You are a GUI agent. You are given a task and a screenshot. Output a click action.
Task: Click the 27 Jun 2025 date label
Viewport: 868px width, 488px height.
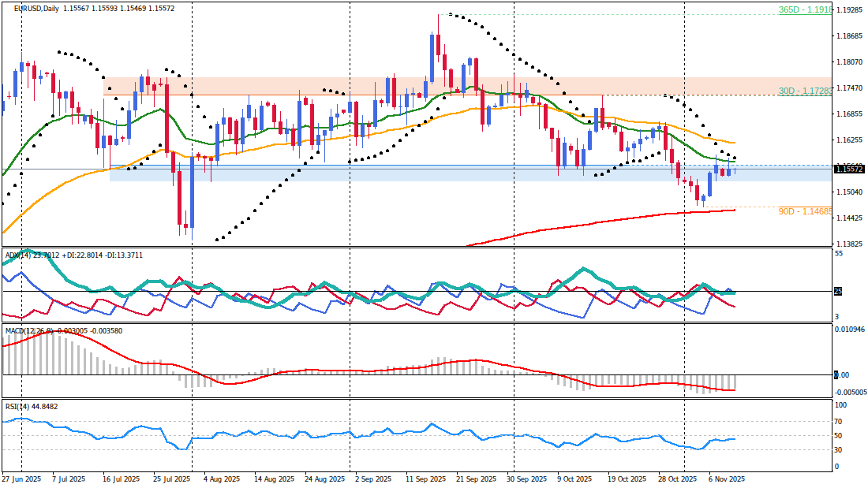(x=21, y=479)
